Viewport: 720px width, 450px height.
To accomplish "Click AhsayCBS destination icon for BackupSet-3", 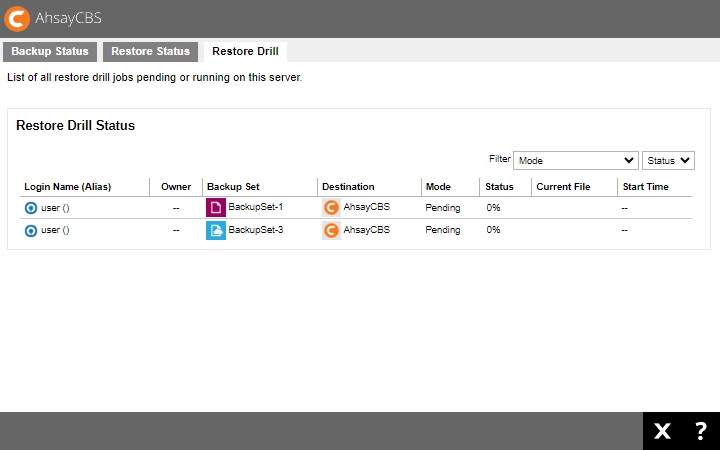I will [x=331, y=230].
